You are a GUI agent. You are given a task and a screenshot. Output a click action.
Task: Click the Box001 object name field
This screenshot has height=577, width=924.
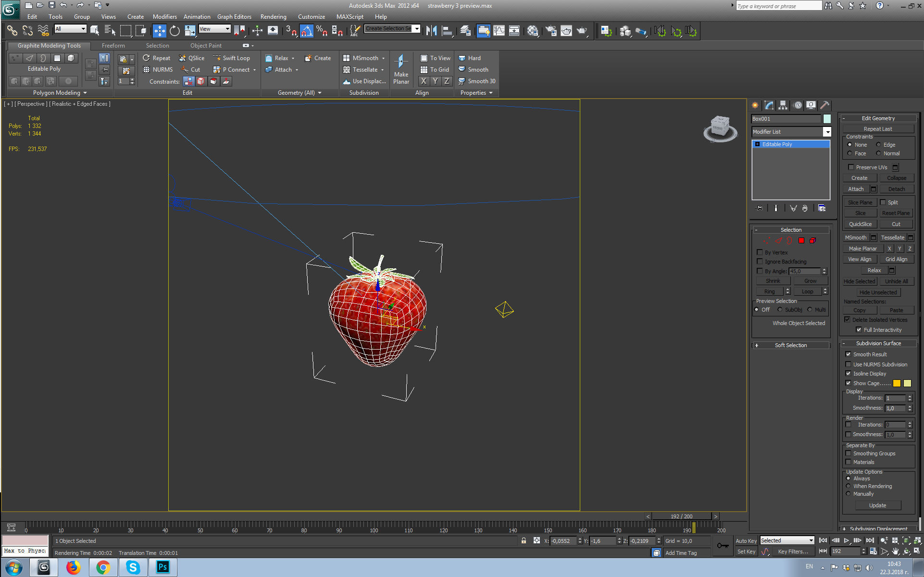[x=786, y=119]
